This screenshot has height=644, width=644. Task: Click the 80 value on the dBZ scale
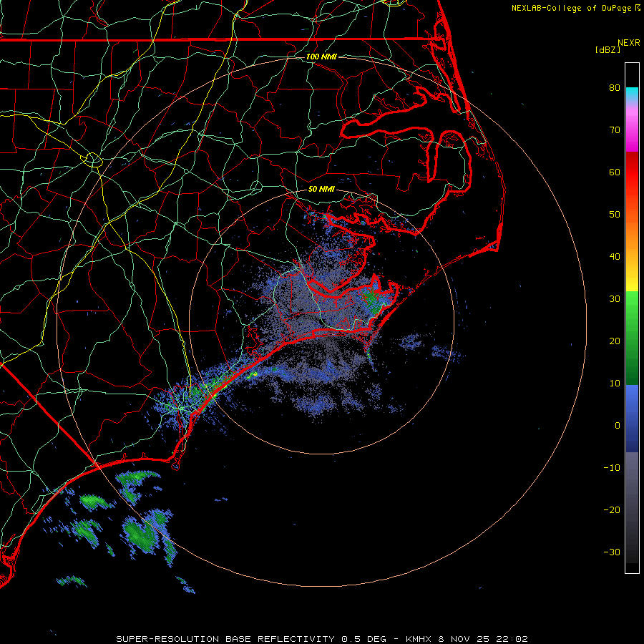tap(615, 88)
